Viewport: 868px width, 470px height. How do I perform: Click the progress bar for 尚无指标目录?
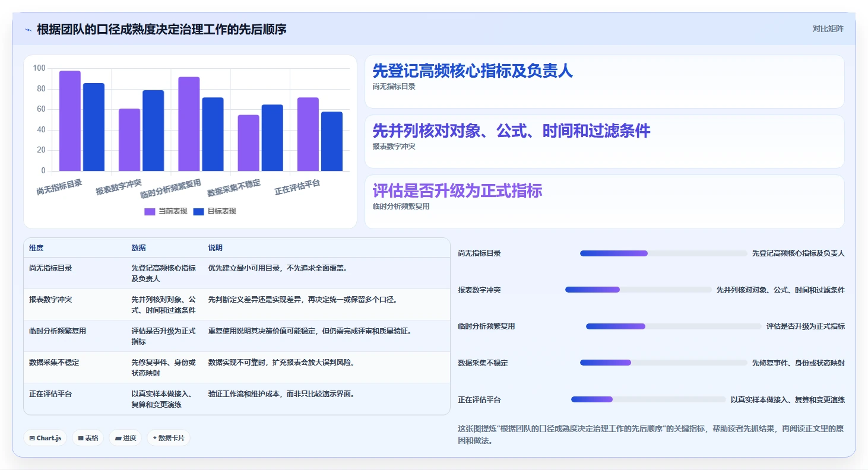pos(664,253)
